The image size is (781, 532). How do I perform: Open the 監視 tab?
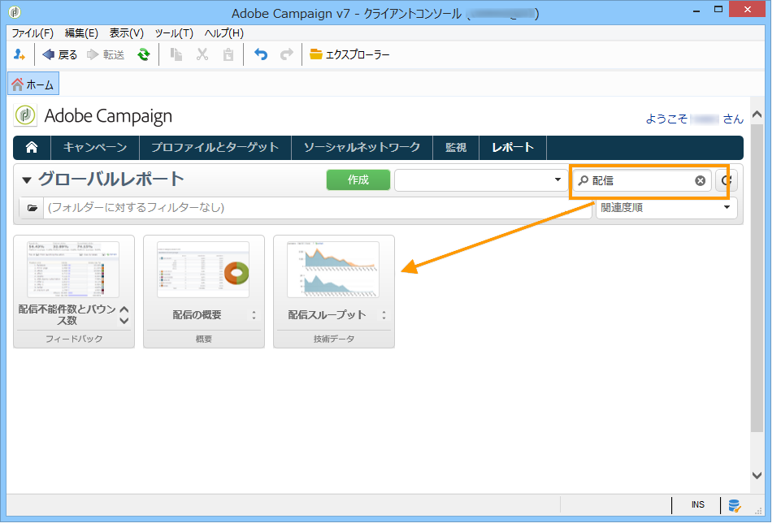coord(456,147)
